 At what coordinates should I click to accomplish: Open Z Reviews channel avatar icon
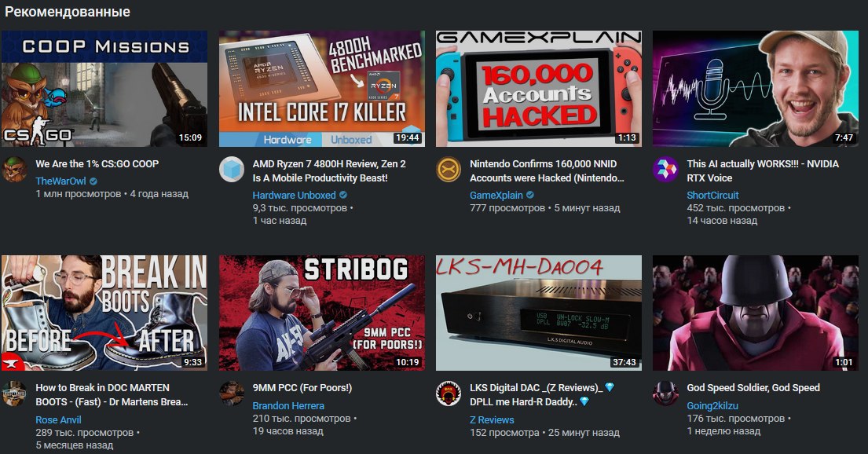(x=449, y=394)
